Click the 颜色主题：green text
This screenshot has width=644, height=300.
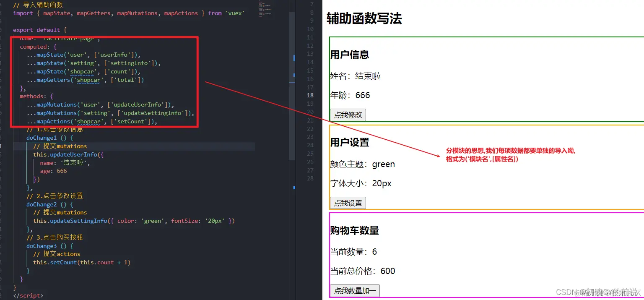tap(362, 164)
